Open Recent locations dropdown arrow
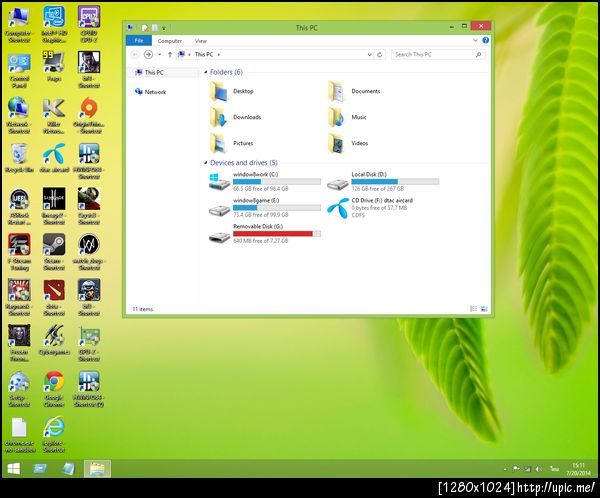The width and height of the screenshot is (600, 498). tap(160, 55)
